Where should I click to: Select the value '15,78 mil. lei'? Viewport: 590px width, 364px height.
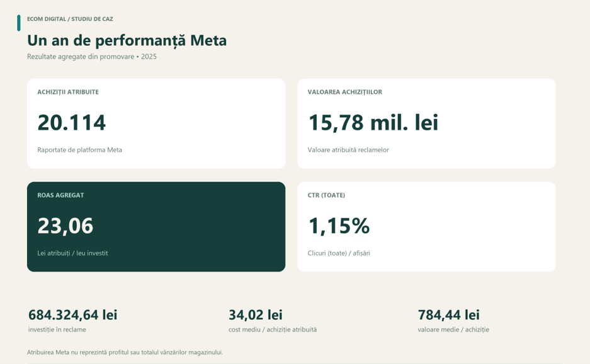[x=373, y=123]
